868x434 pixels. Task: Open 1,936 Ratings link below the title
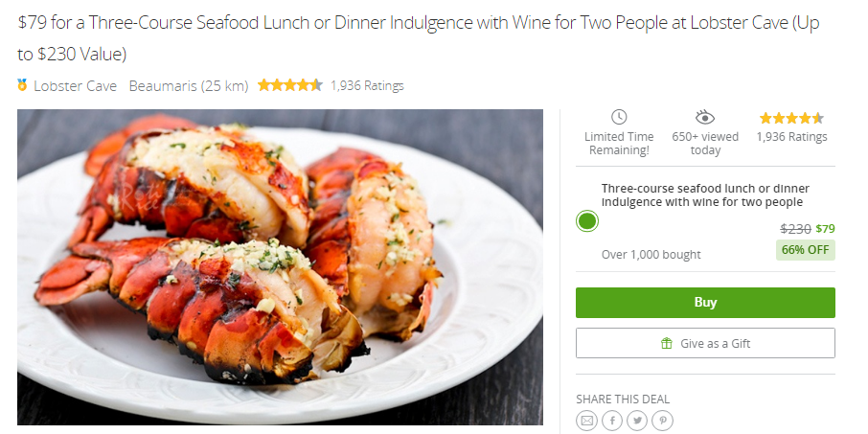[367, 86]
